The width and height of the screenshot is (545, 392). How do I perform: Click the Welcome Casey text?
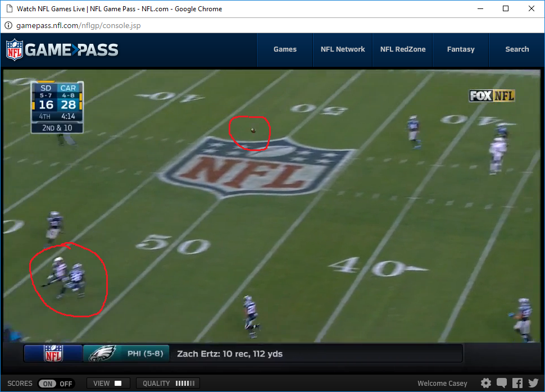click(442, 384)
